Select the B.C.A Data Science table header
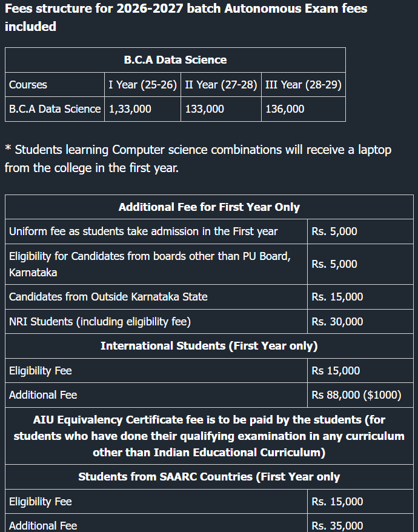The image size is (418, 532). (x=175, y=60)
